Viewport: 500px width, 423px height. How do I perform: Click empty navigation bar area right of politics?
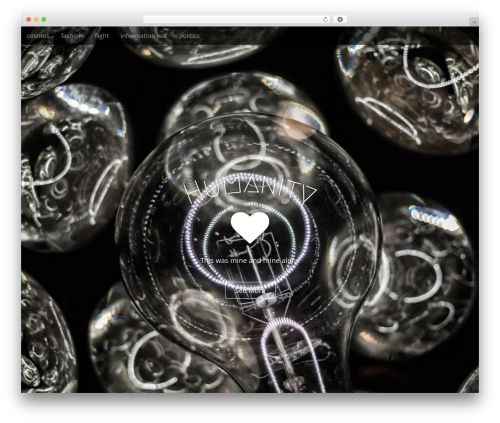coord(333,36)
